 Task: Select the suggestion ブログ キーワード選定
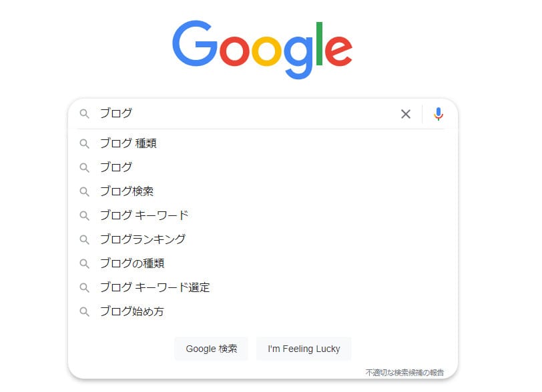click(x=263, y=287)
